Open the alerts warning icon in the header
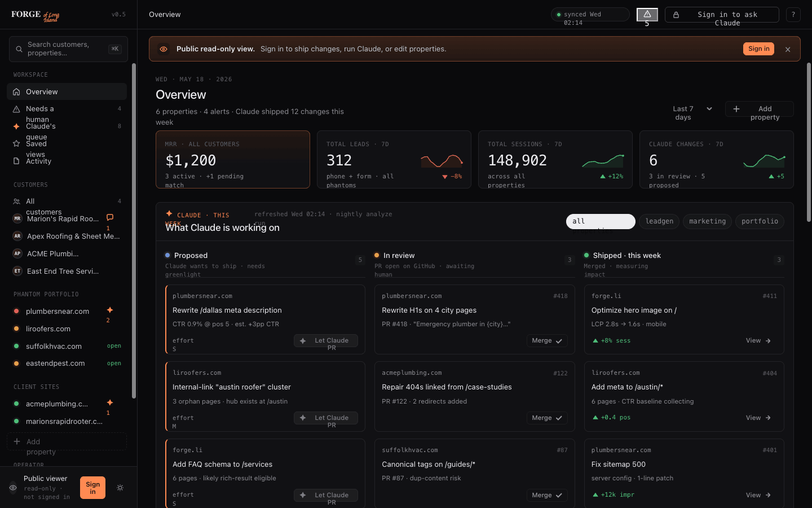 pyautogui.click(x=647, y=15)
